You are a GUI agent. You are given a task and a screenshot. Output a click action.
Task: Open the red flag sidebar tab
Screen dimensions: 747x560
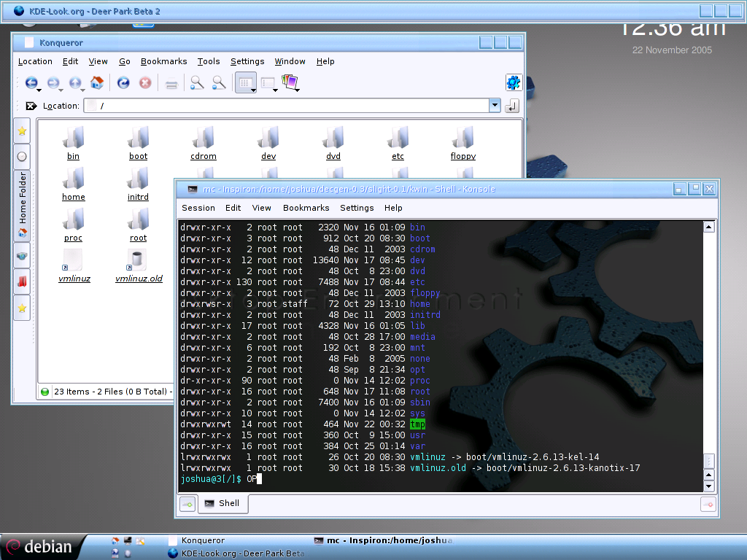click(22, 281)
